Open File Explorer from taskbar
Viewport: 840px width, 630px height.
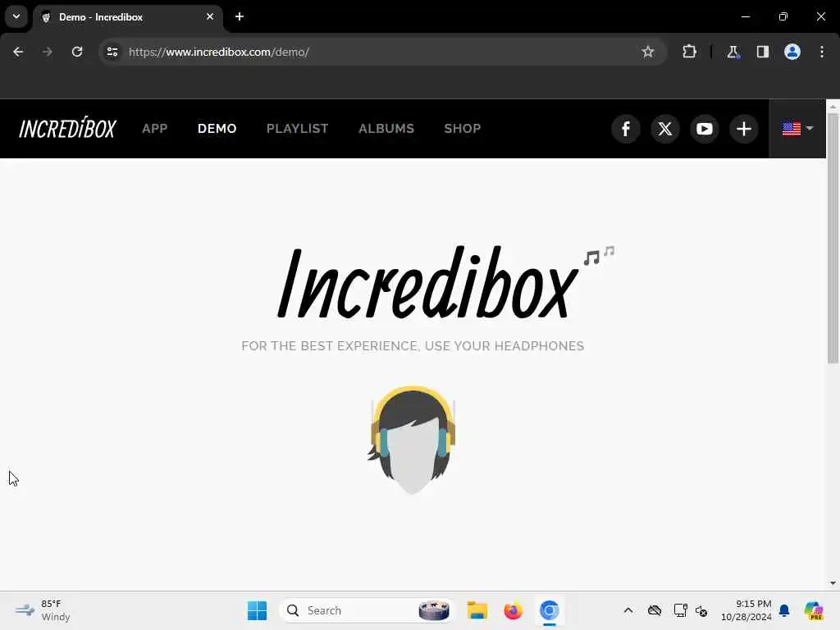[x=477, y=610]
